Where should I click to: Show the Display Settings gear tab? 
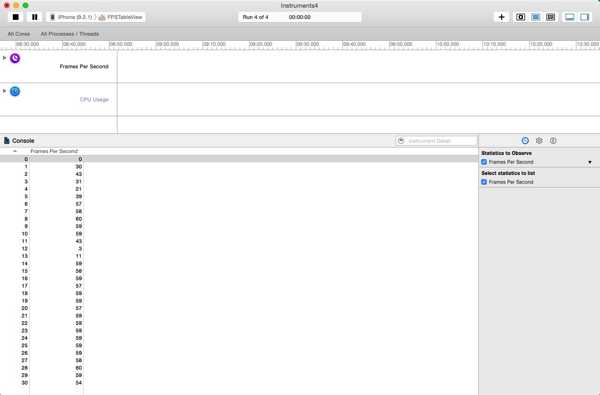539,141
